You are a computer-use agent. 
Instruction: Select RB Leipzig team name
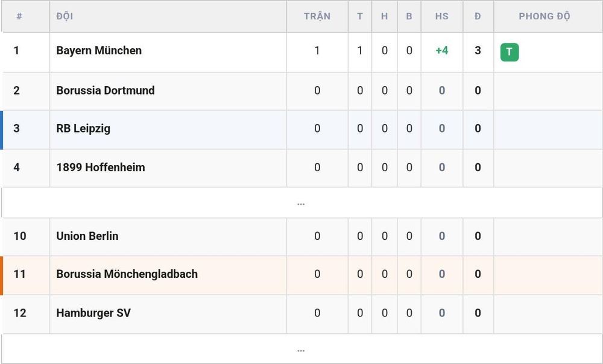tap(83, 128)
